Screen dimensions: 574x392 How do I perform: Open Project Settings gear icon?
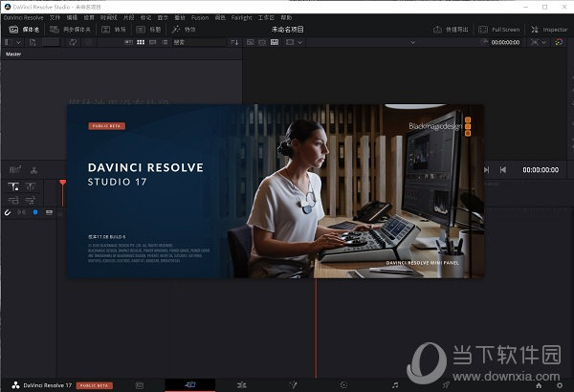point(560,385)
